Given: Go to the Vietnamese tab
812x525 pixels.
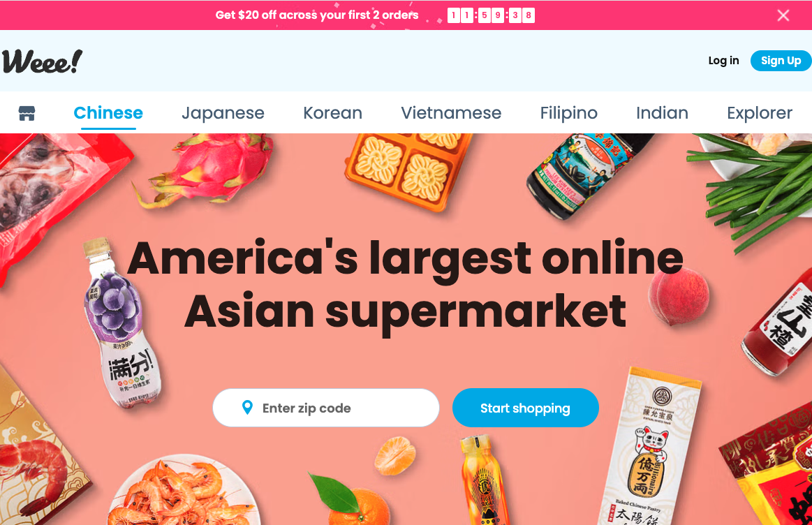Looking at the screenshot, I should pos(451,113).
